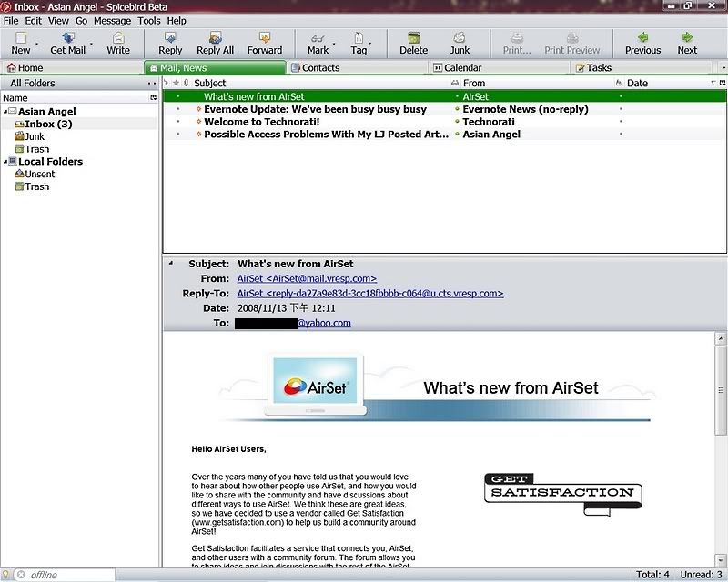This screenshot has height=582, width=728.
Task: Click the Reply All toolbar icon
Action: tap(215, 37)
